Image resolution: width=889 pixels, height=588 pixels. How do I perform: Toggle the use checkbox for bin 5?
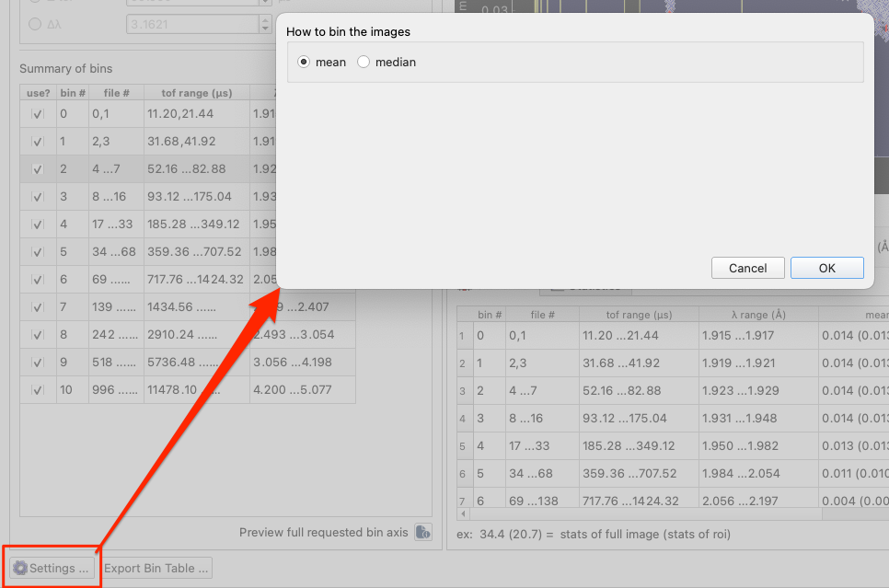(38, 252)
